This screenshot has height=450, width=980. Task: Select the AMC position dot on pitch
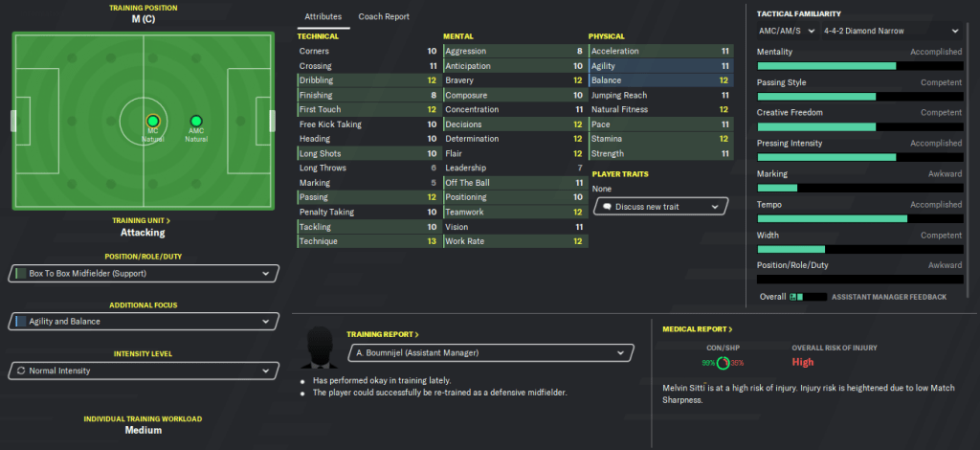[196, 121]
